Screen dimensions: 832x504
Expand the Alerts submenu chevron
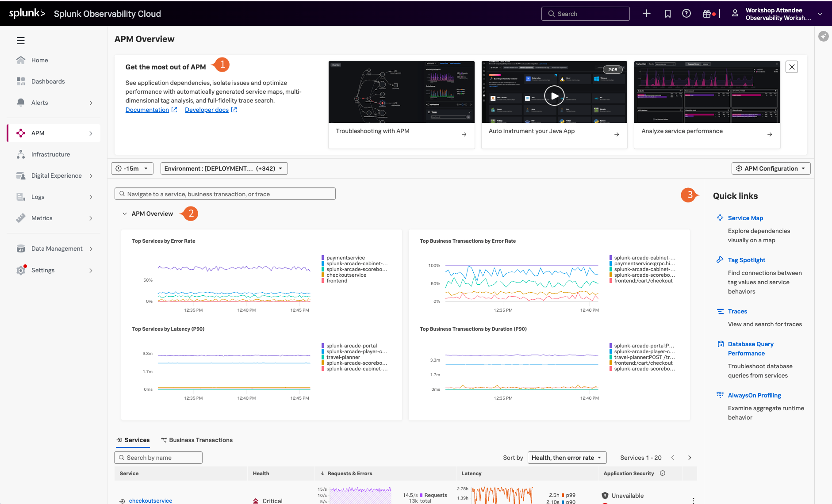[x=91, y=103]
